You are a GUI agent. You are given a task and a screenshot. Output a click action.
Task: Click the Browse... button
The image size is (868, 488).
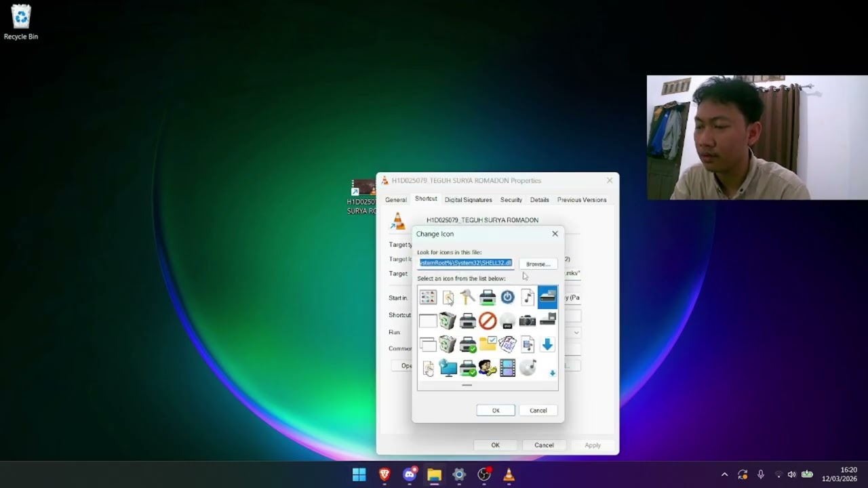(x=538, y=264)
